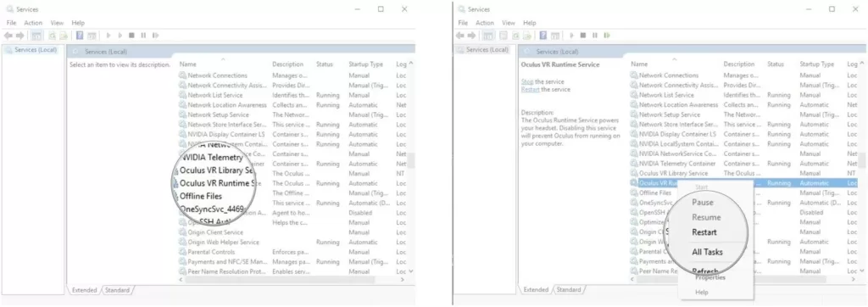The width and height of the screenshot is (868, 307).
Task: Select the Extended tab in the right Services window
Action: (x=536, y=290)
